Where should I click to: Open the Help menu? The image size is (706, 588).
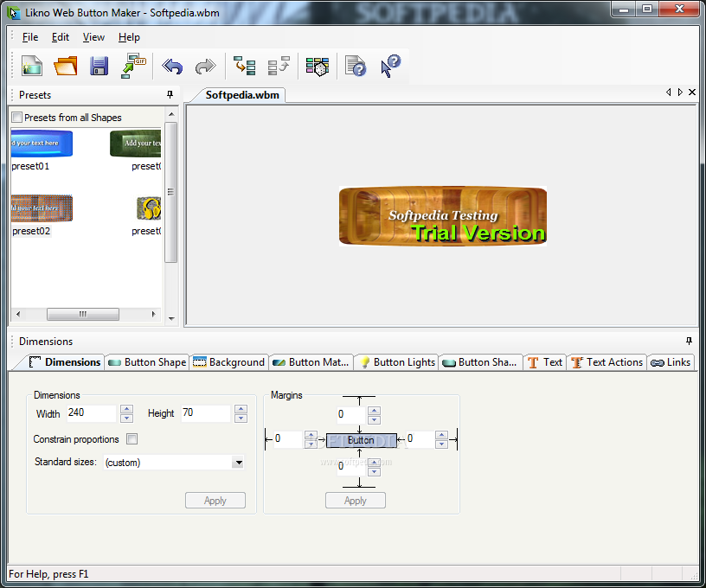point(129,37)
